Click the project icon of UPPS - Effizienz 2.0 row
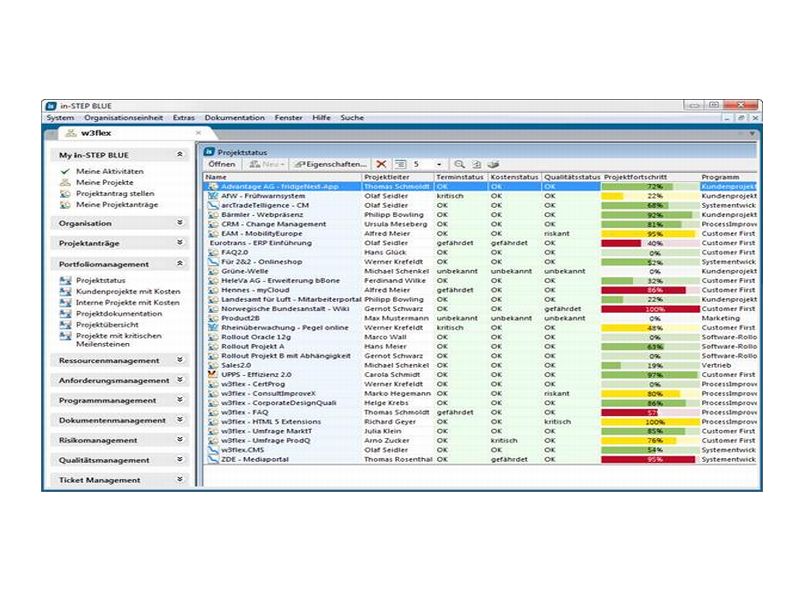The image size is (800, 600). click(x=213, y=374)
